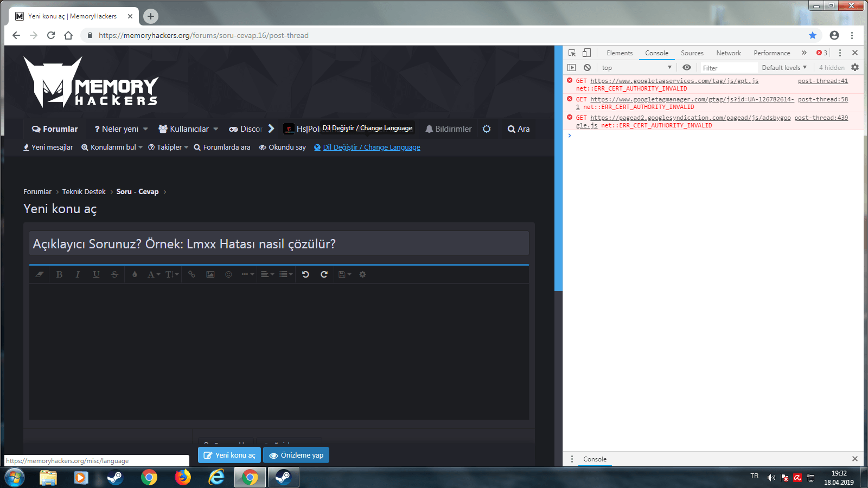Open the font family dropdown
The image size is (868, 488).
[154, 274]
